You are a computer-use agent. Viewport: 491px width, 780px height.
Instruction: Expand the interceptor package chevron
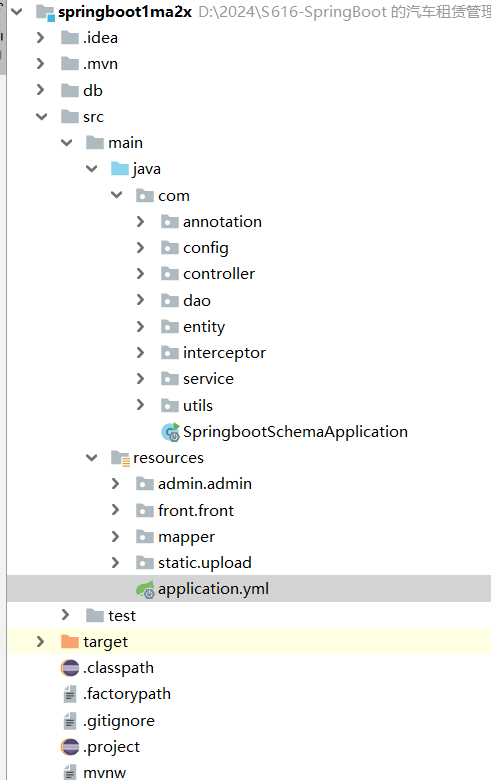[x=140, y=353]
